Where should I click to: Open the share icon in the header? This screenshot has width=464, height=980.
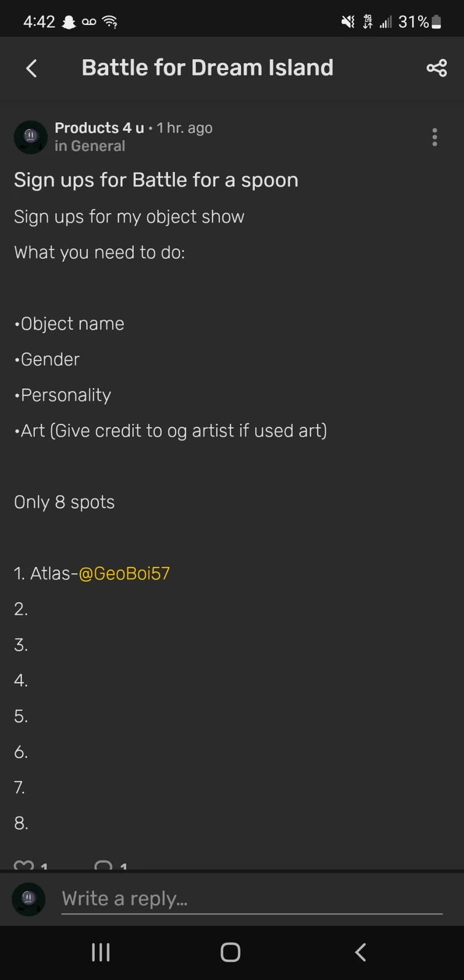[436, 68]
